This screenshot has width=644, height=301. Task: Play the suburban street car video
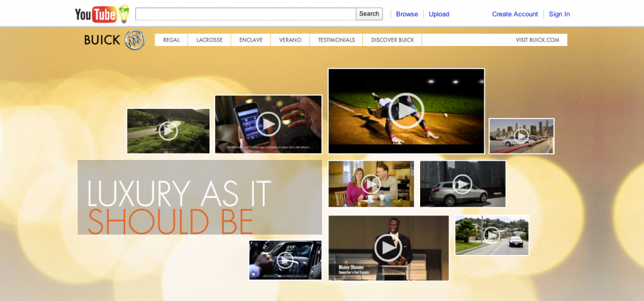pos(492,236)
